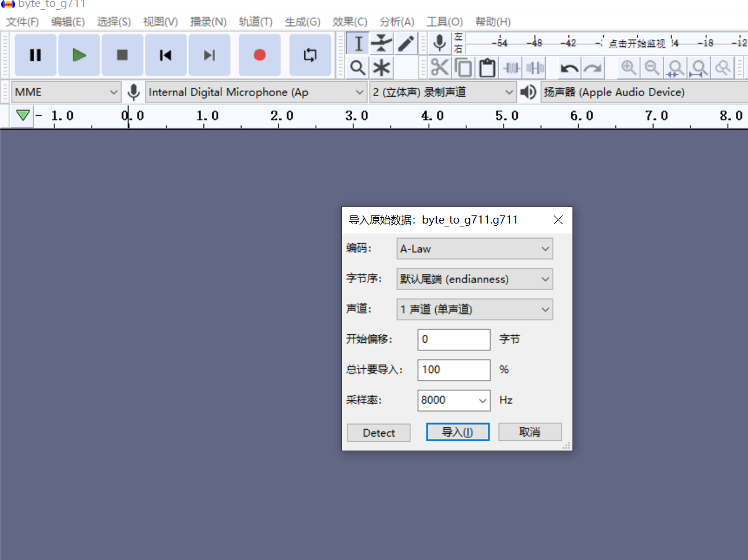
Task: Start playback with the green Play button
Action: (79, 55)
